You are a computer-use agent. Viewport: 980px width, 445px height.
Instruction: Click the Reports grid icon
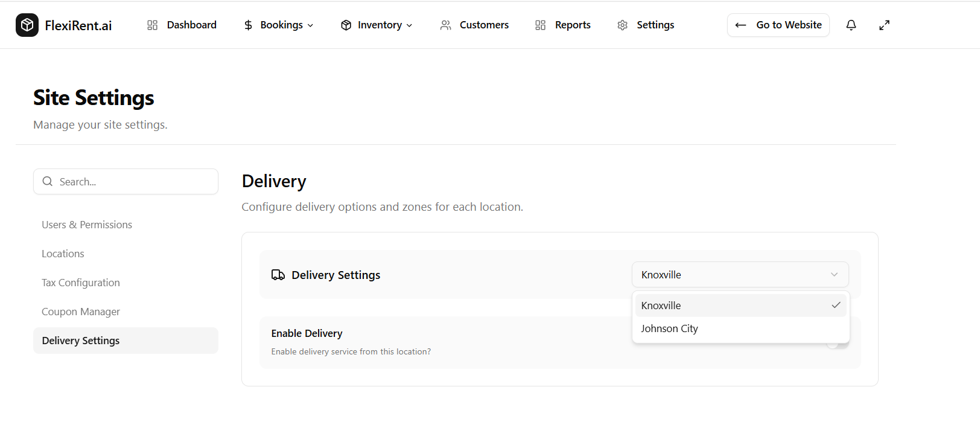pos(540,25)
